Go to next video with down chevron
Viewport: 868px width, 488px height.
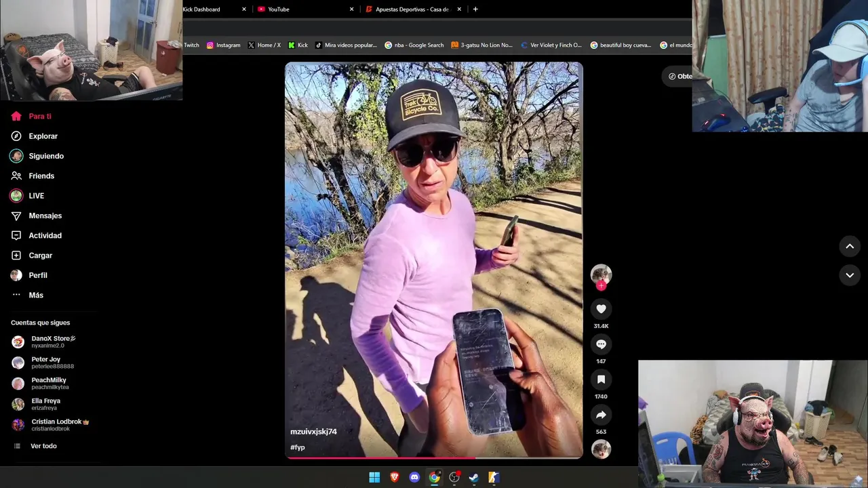pos(850,275)
